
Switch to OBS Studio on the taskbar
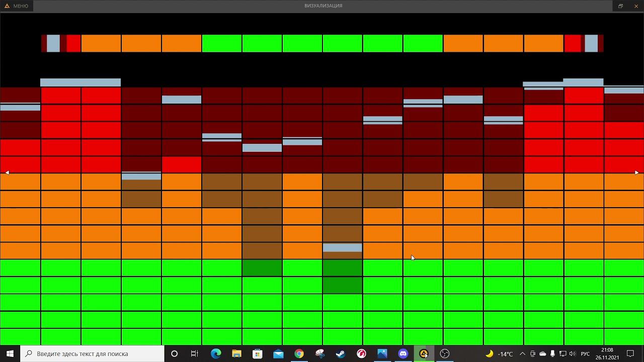tap(445, 353)
